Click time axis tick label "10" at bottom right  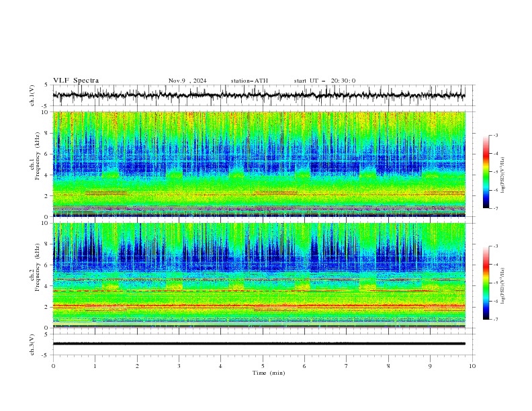pos(472,366)
